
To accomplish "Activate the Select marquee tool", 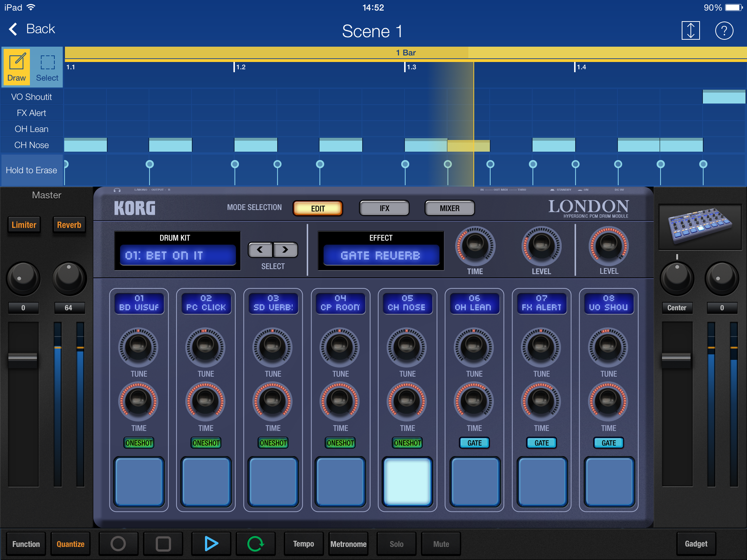I will pyautogui.click(x=47, y=67).
